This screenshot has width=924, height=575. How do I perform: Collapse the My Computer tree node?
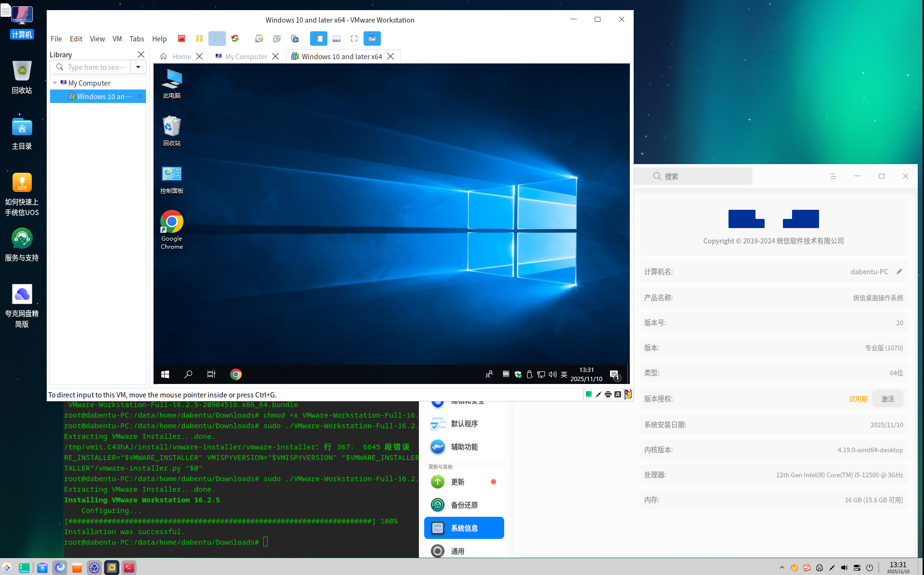pos(55,83)
